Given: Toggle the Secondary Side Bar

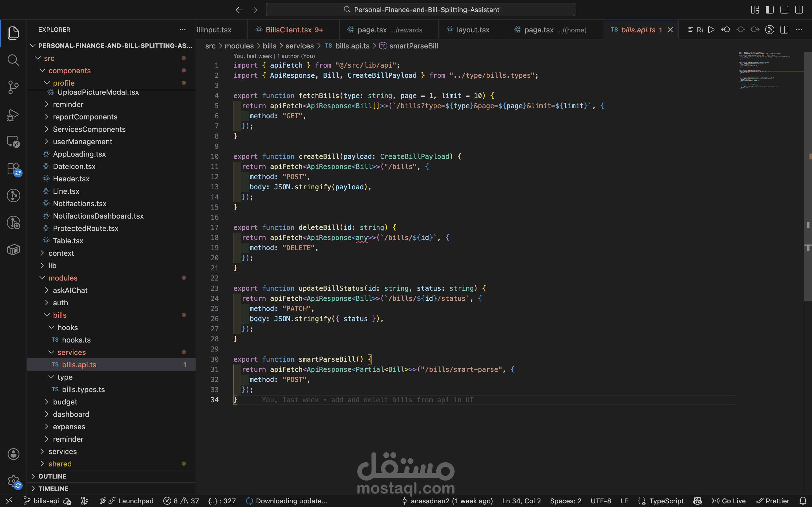Looking at the screenshot, I should (799, 10).
